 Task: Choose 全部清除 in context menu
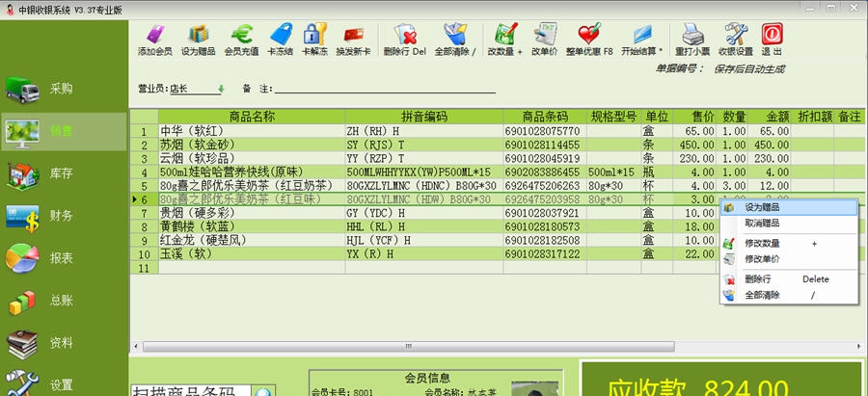coord(788,296)
